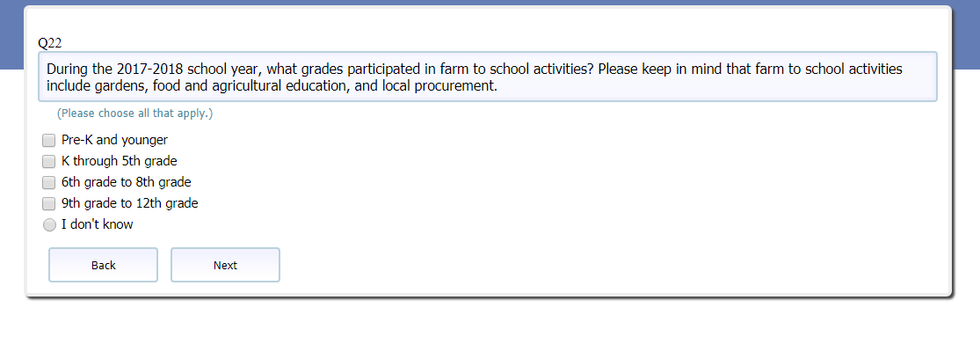Check the Pre-K and younger checkbox
The image size is (980, 337).
point(48,141)
